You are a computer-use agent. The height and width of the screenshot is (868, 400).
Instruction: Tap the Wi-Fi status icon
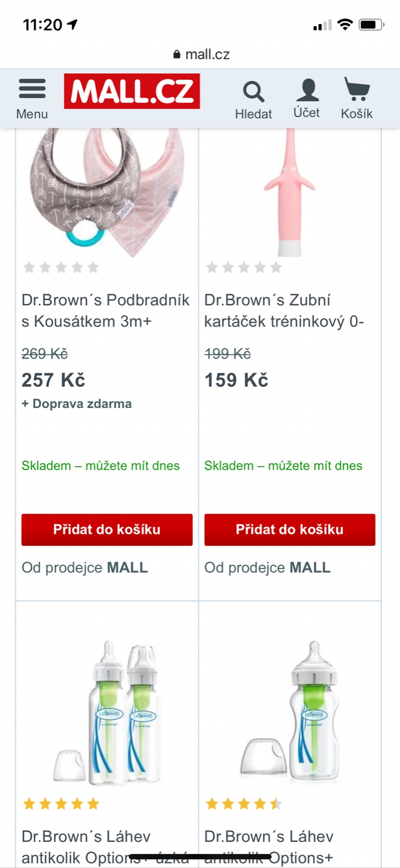point(345,24)
